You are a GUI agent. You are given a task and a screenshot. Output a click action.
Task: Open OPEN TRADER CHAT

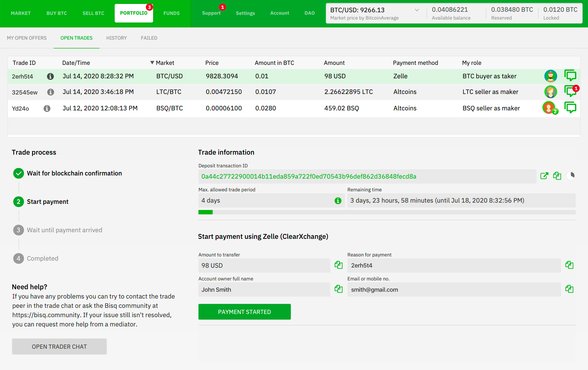(x=59, y=347)
